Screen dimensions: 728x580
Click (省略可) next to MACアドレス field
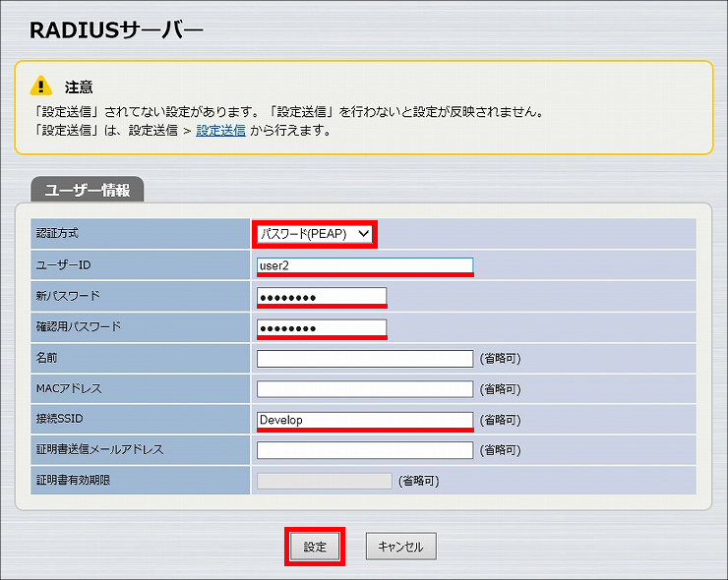[501, 389]
